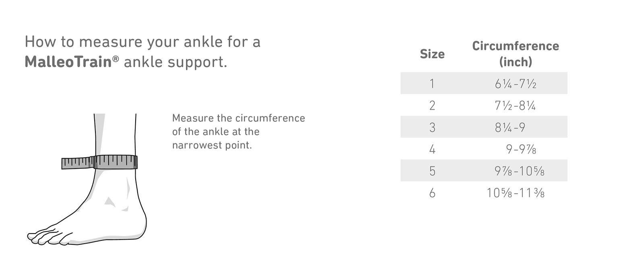Image resolution: width=644 pixels, height=275 pixels.
Task: Click the 9-9⅞ circumference value
Action: coord(521,150)
